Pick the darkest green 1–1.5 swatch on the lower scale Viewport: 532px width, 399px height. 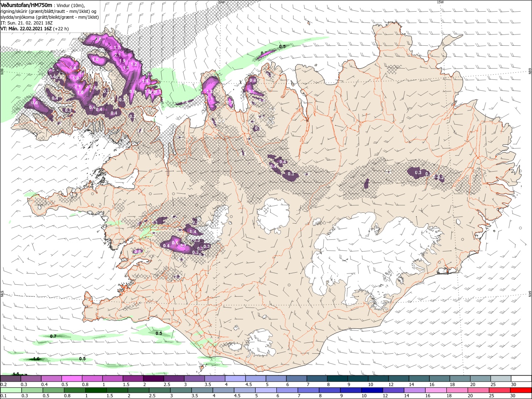click(96, 390)
